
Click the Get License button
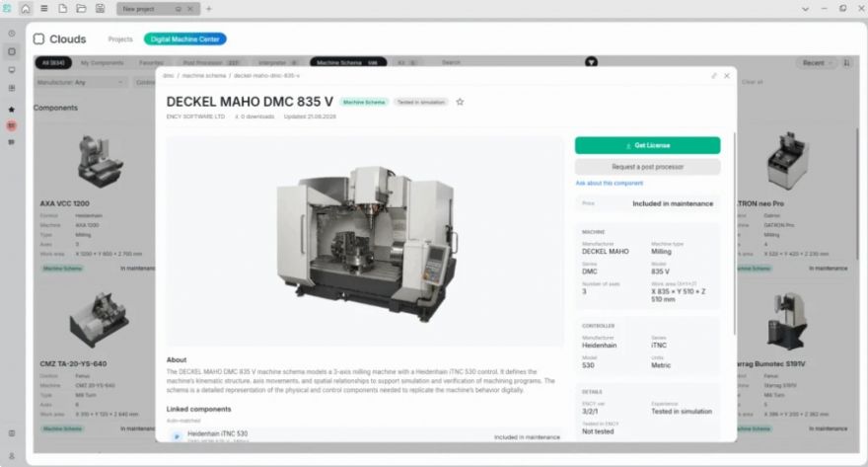click(x=648, y=145)
